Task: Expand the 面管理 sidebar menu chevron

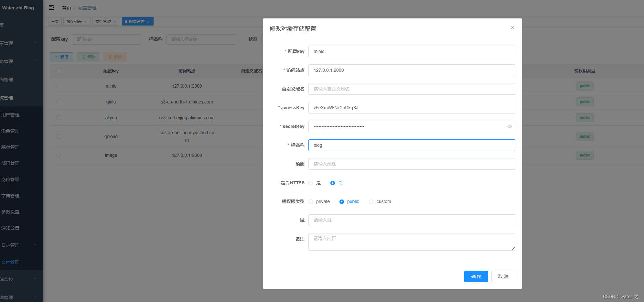Action: [x=35, y=79]
